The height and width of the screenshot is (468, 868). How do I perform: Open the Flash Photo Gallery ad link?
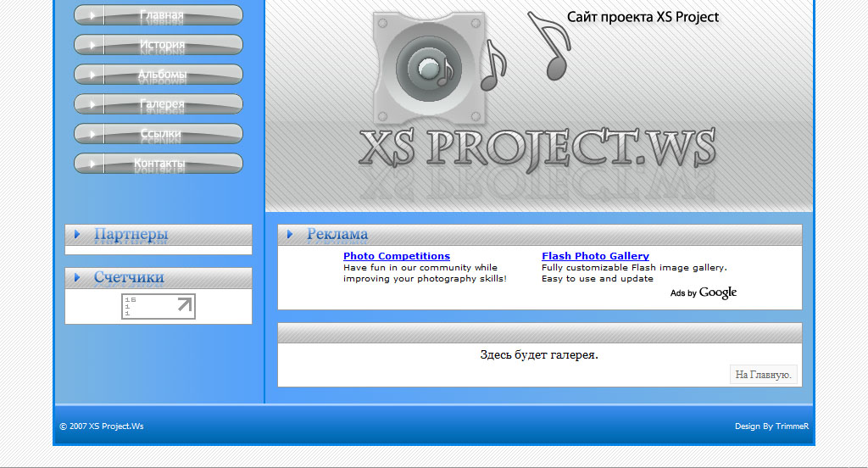coord(595,256)
